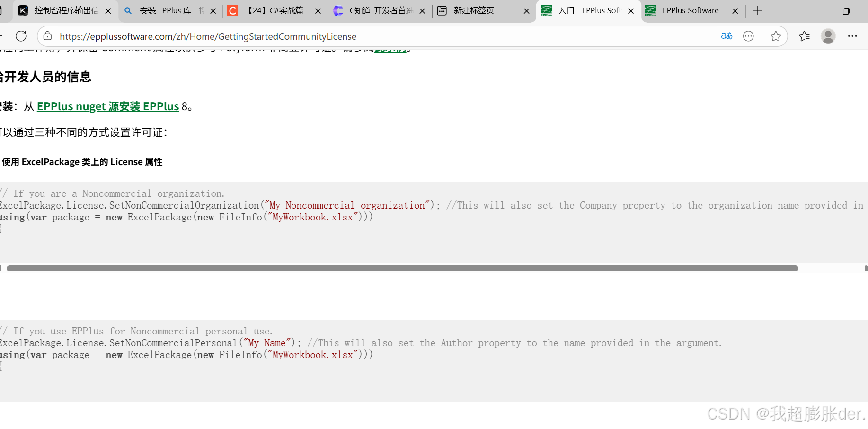Image resolution: width=868 pixels, height=429 pixels.
Task: Click the 开发人员的信息 heading
Action: 45,77
